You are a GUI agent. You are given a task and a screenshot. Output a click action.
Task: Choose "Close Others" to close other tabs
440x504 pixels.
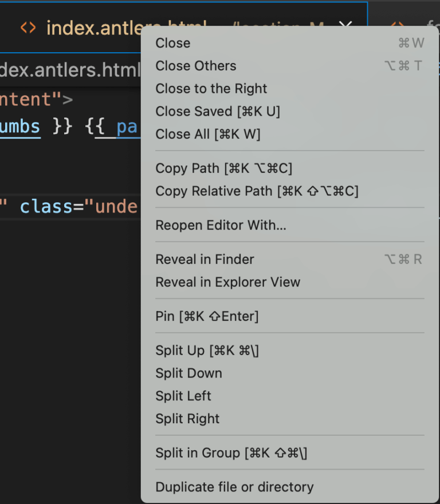[x=195, y=65]
